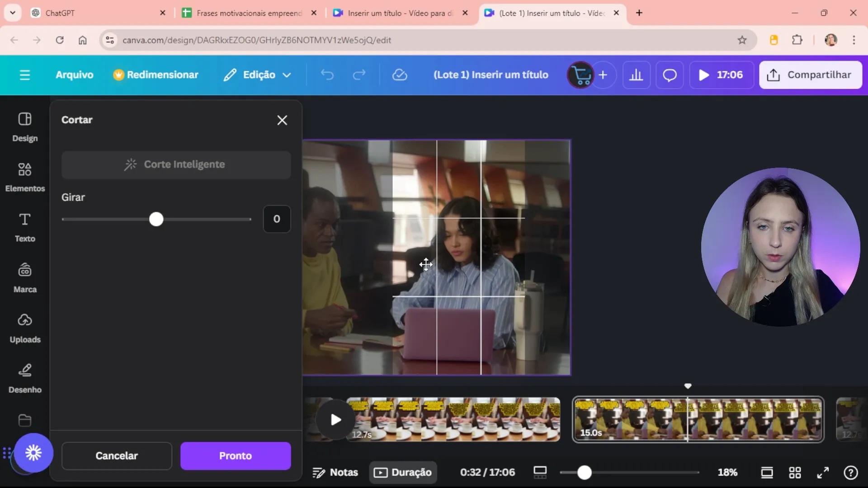Open the Elementos sidebar panel

pyautogui.click(x=25, y=177)
